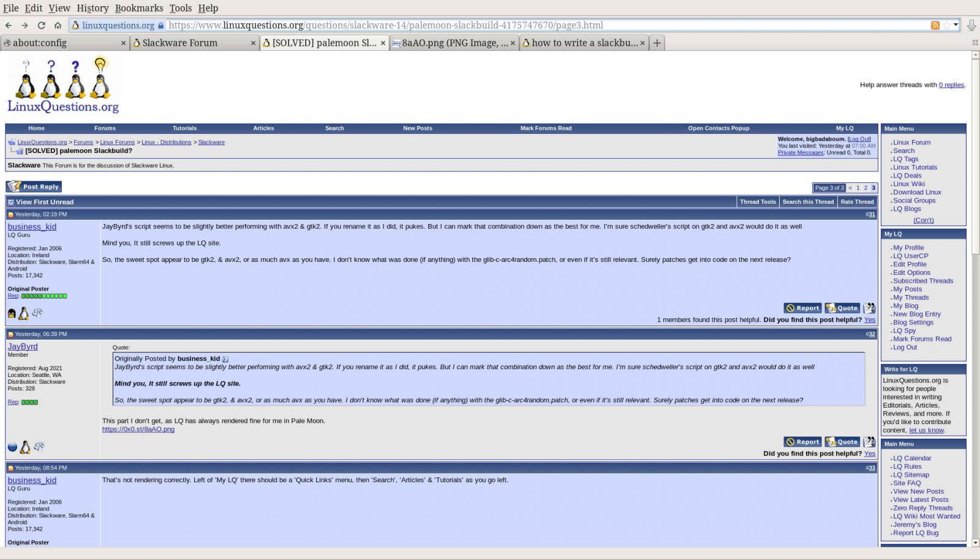Click the bookmark star in address bar
This screenshot has width=980, height=560.
click(x=947, y=26)
